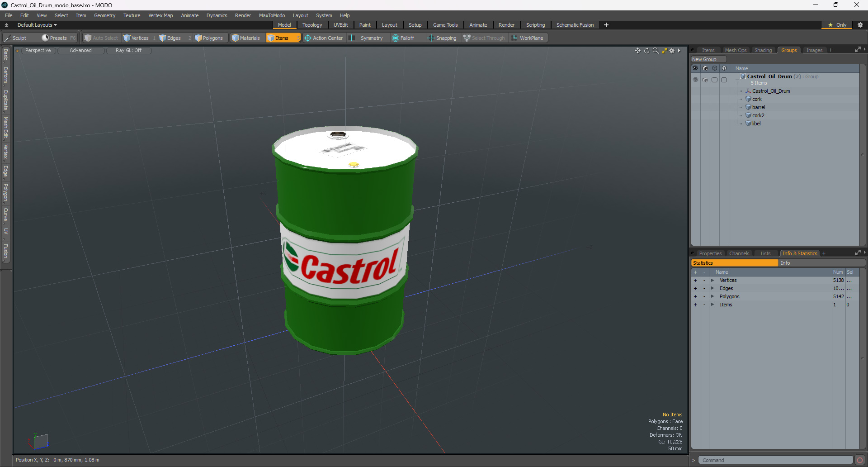The height and width of the screenshot is (467, 868).
Task: Toggle Auto Select mode
Action: pyautogui.click(x=101, y=38)
